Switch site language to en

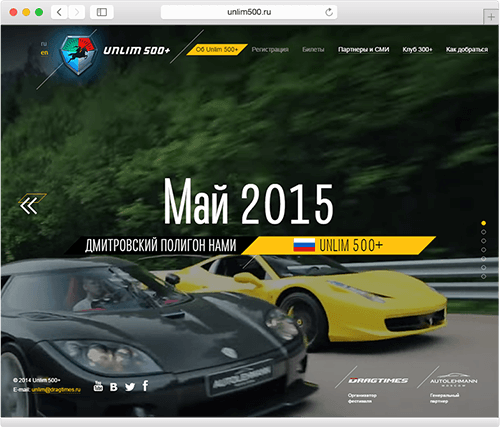(x=44, y=53)
